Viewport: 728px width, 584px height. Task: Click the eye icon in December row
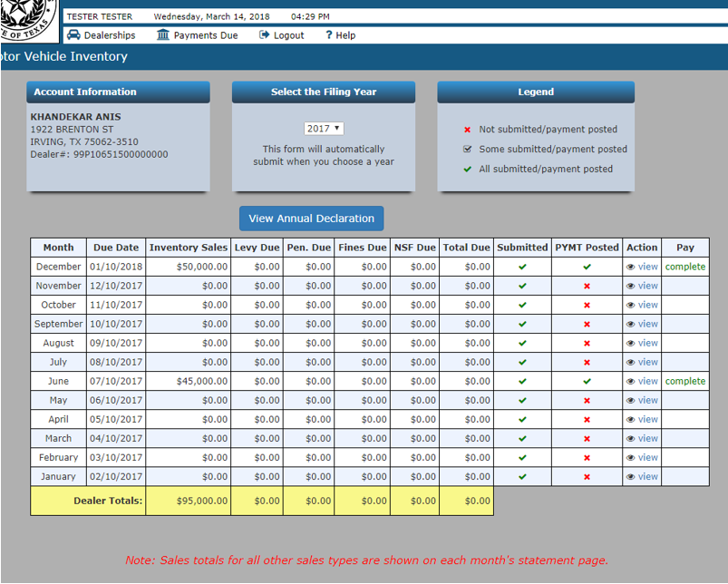click(631, 268)
